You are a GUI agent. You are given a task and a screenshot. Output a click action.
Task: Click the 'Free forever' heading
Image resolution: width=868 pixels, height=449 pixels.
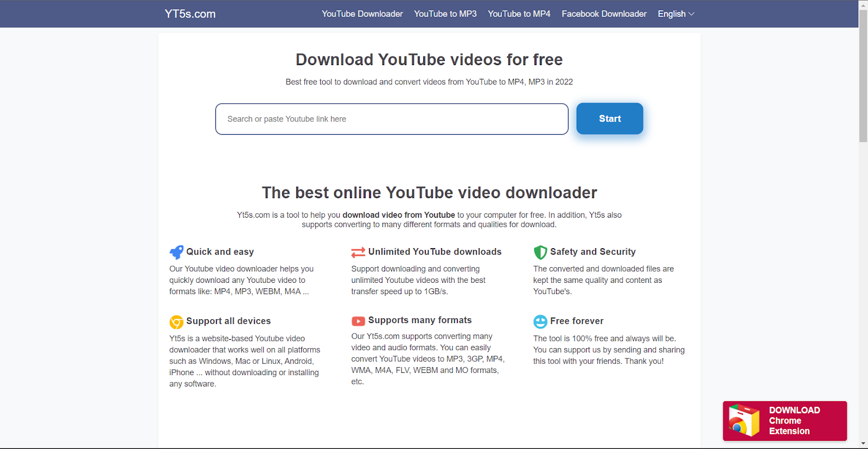[x=577, y=321]
